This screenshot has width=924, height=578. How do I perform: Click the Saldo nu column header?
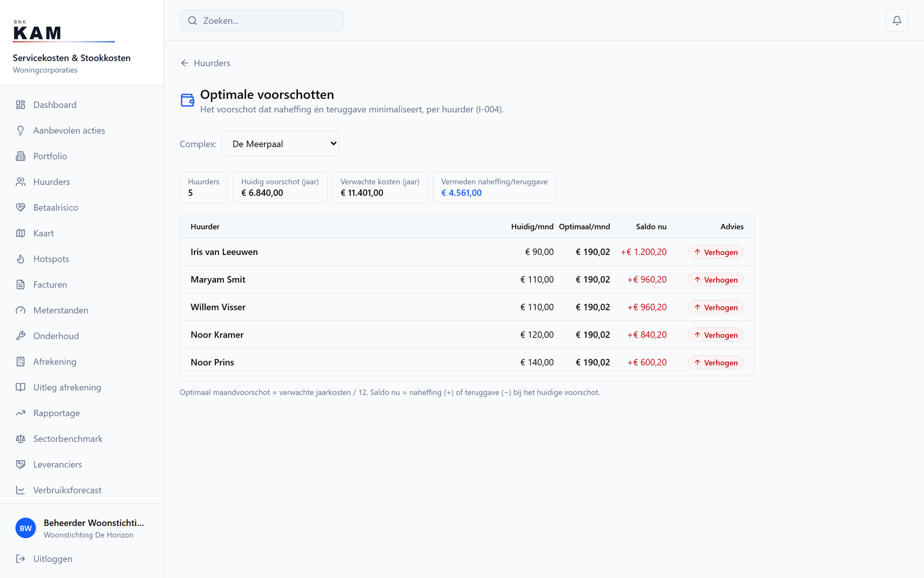pyautogui.click(x=651, y=227)
